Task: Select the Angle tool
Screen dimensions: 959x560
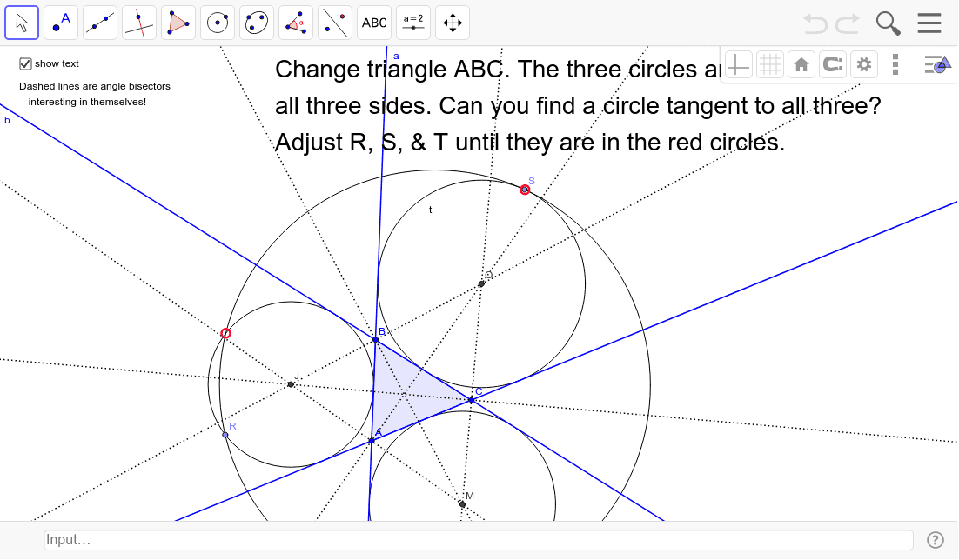Action: [296, 23]
